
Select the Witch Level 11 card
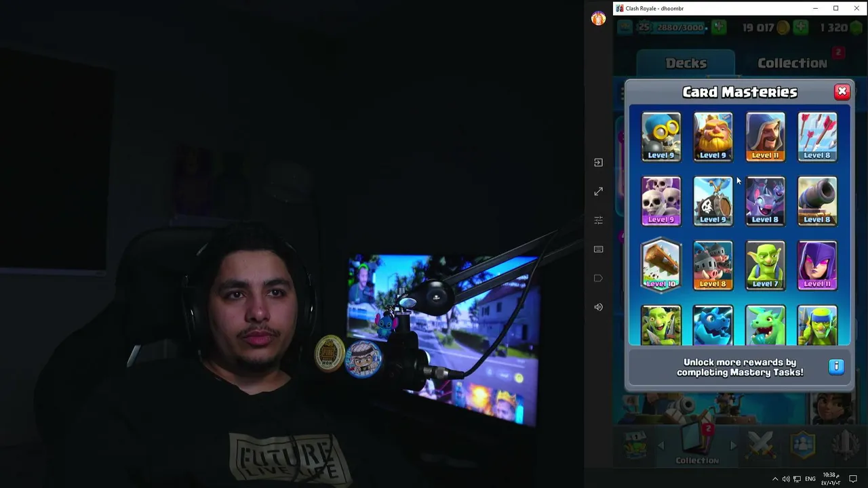817,266
